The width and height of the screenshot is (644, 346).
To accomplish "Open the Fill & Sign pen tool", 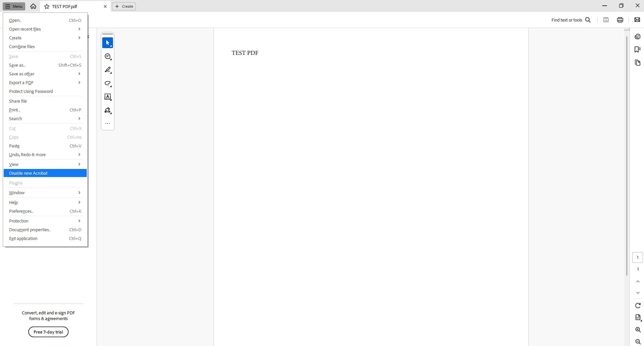I will pyautogui.click(x=108, y=110).
